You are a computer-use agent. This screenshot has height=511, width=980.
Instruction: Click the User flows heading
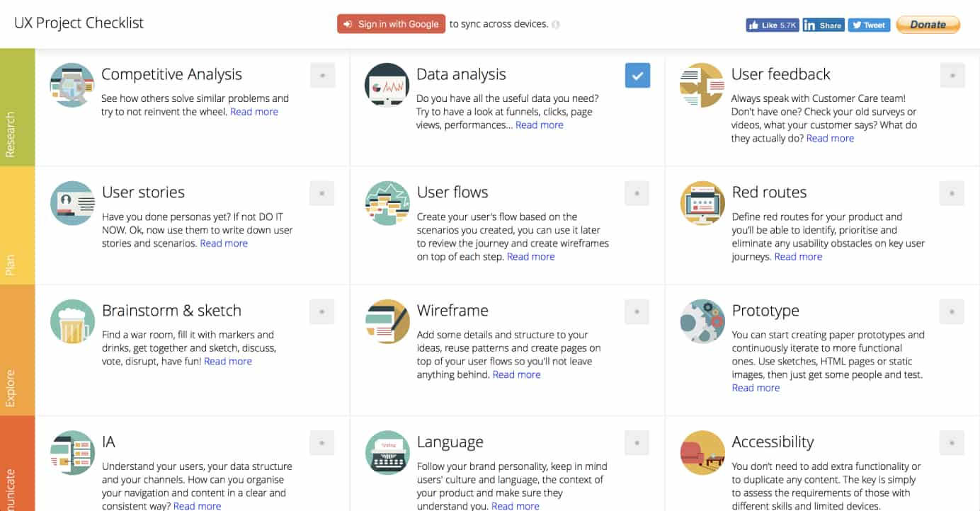pos(452,193)
